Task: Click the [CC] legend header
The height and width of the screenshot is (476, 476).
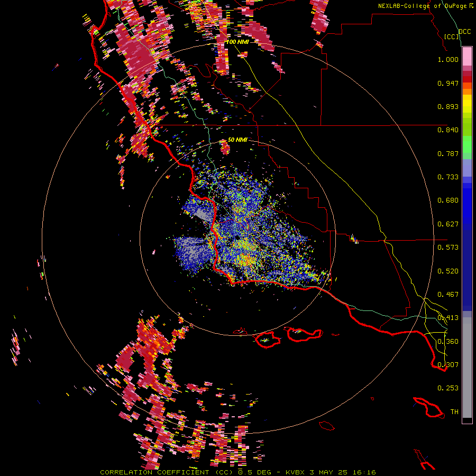Action: 452,36
